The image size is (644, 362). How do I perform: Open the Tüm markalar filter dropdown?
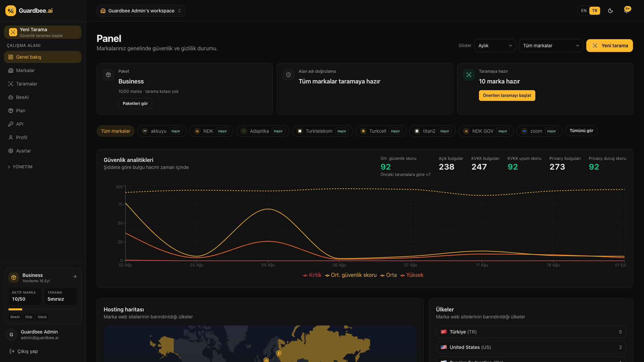coord(551,46)
